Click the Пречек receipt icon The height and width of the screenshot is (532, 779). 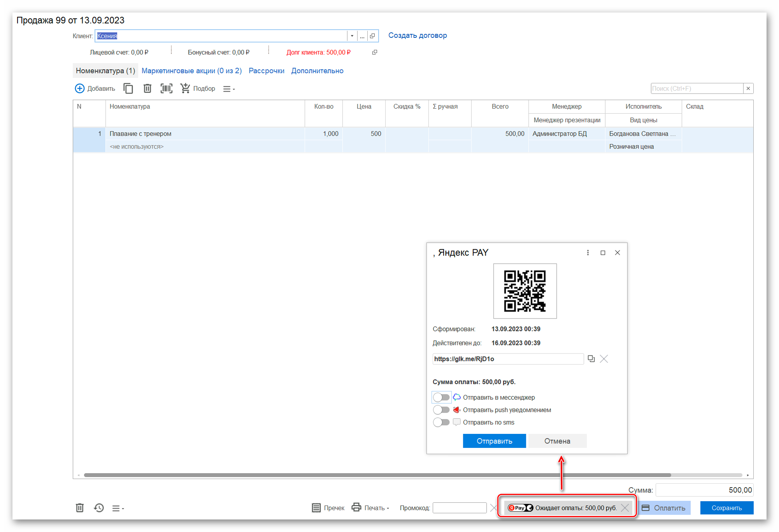click(316, 508)
